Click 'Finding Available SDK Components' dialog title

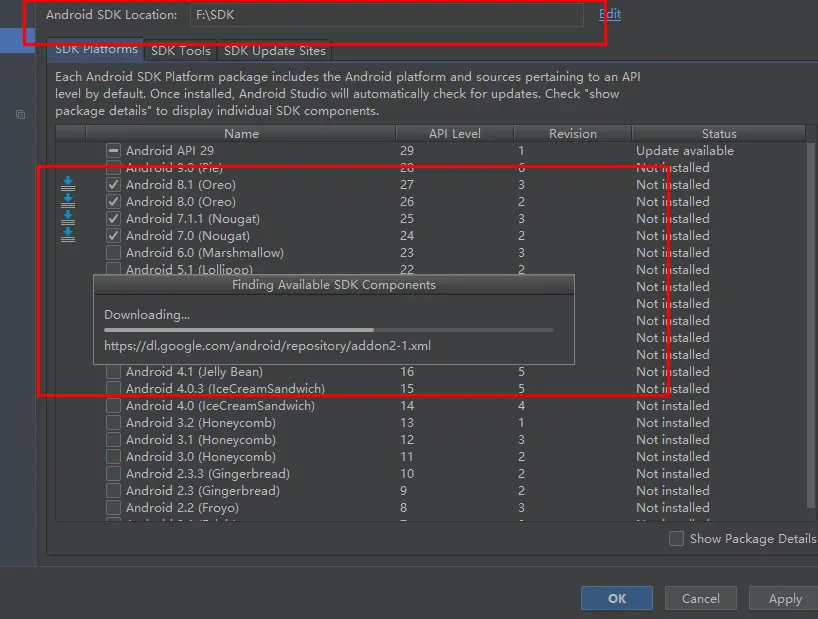334,285
